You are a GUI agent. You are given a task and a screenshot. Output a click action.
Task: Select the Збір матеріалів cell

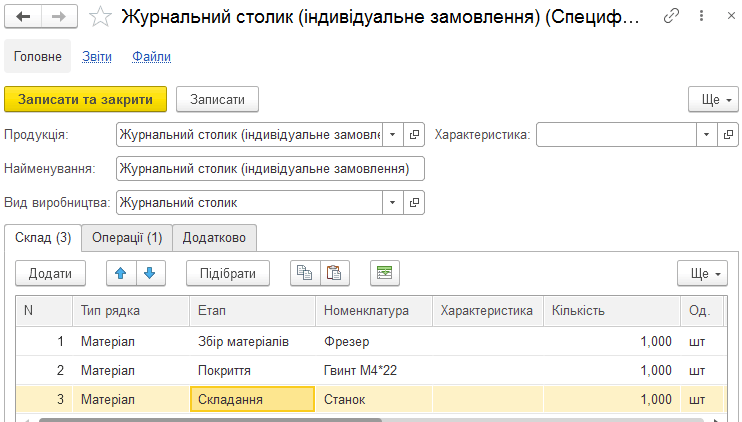tap(253, 342)
